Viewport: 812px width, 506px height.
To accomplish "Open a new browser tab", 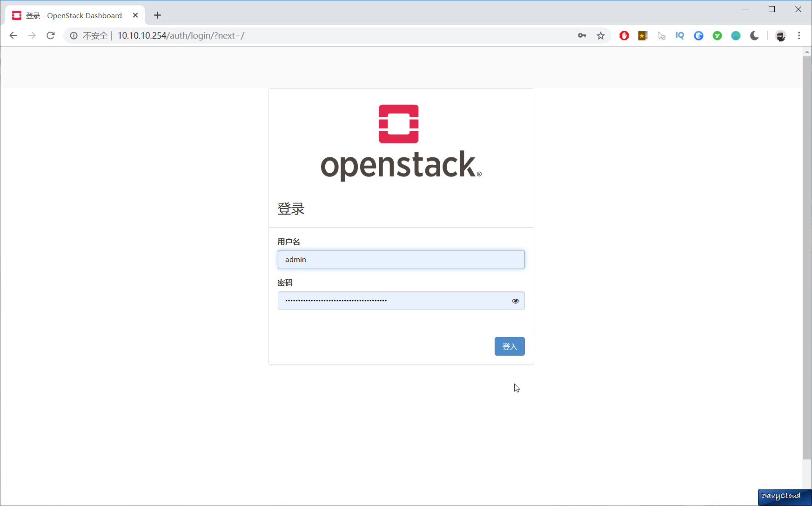I will coord(157,15).
